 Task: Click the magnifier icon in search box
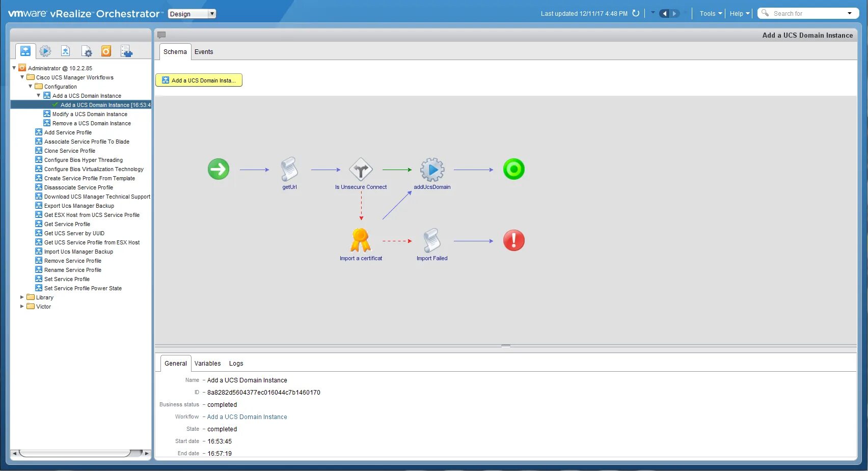765,13
